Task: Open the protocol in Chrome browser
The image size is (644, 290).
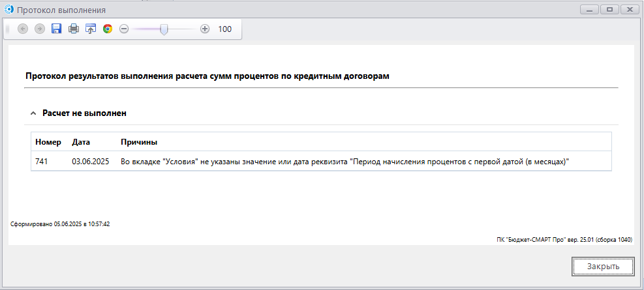Action: (x=108, y=29)
